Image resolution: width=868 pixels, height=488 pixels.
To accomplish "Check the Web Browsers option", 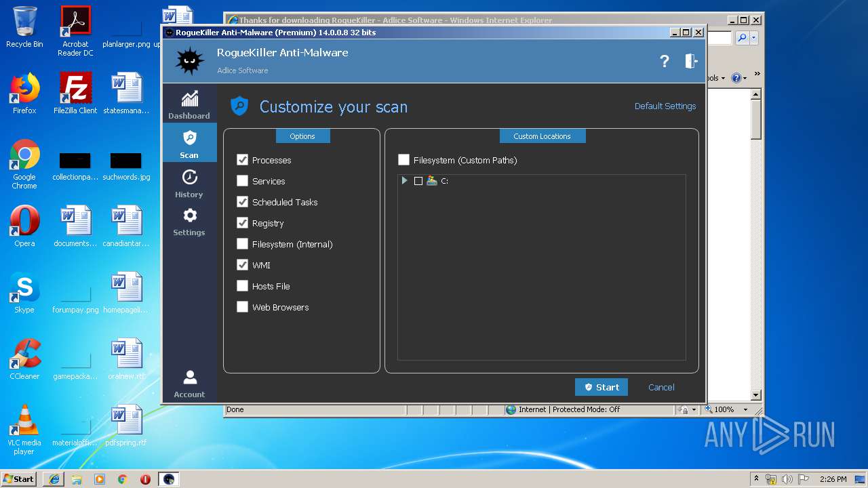I will (242, 307).
